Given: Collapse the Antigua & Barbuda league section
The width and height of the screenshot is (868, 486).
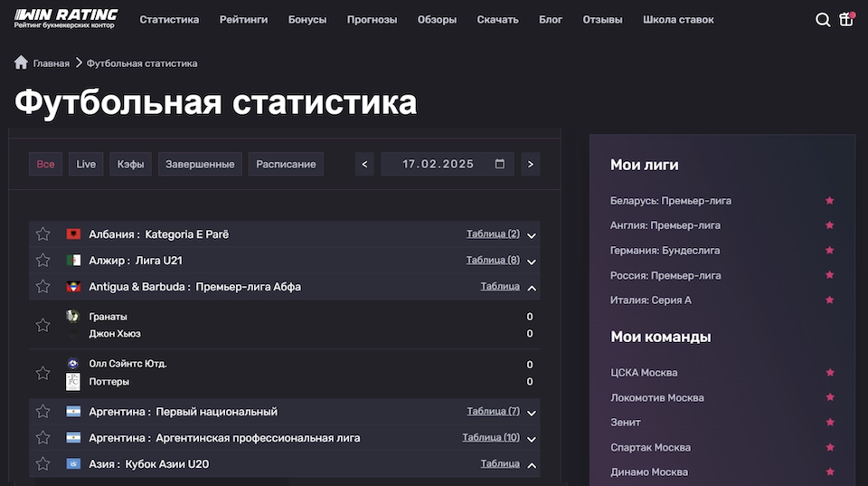Looking at the screenshot, I should (x=532, y=288).
